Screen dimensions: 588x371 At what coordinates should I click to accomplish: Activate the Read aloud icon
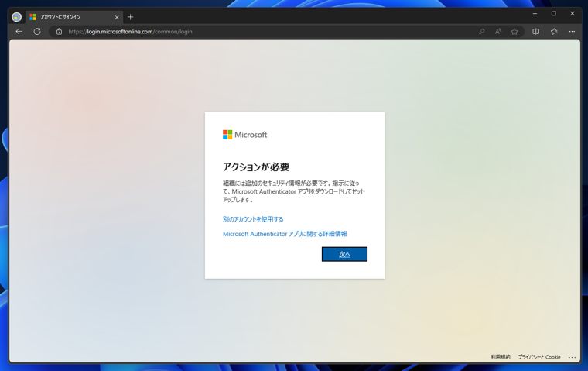click(x=498, y=32)
